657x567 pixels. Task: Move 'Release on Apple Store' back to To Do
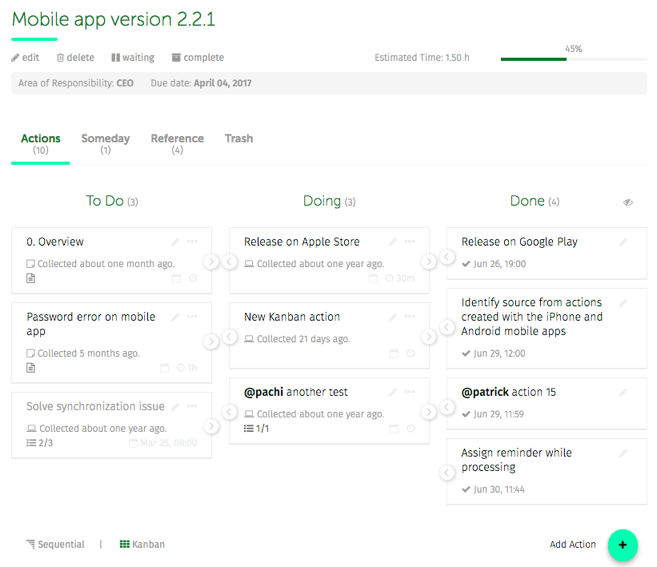coord(230,262)
